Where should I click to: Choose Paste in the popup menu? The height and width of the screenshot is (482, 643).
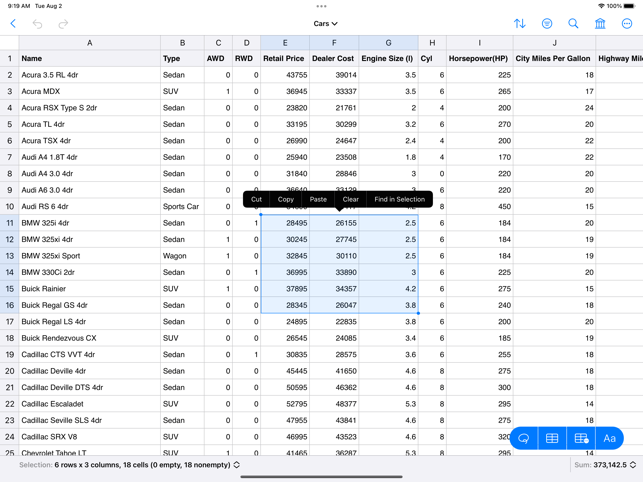(x=318, y=199)
